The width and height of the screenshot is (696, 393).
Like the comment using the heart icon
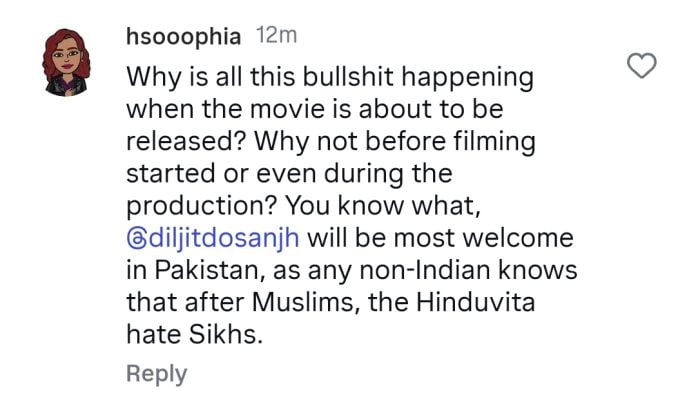pos(641,66)
